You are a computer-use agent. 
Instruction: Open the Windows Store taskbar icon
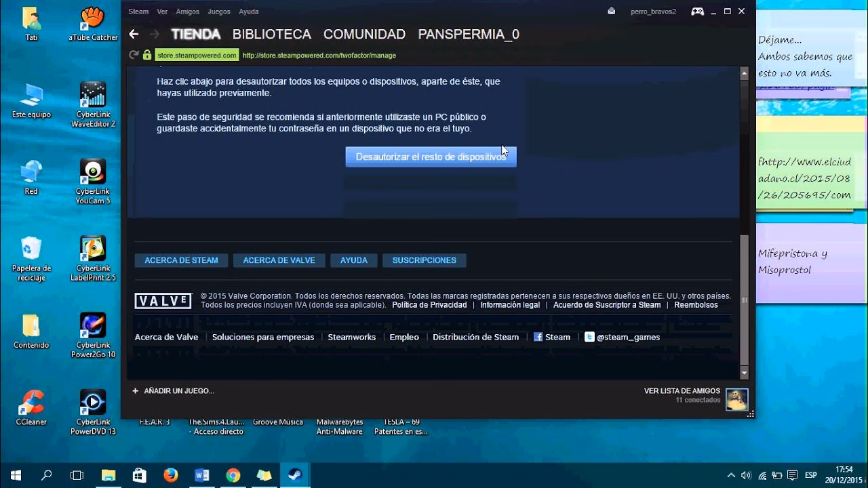(x=139, y=475)
